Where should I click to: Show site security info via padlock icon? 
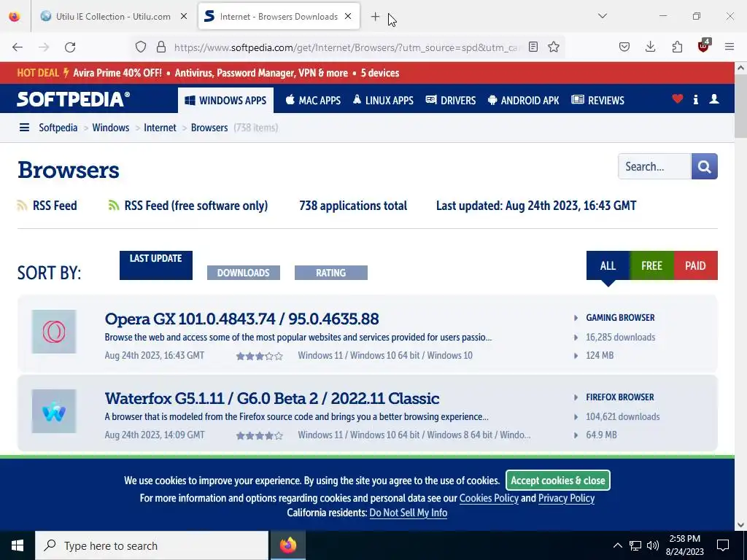161,47
